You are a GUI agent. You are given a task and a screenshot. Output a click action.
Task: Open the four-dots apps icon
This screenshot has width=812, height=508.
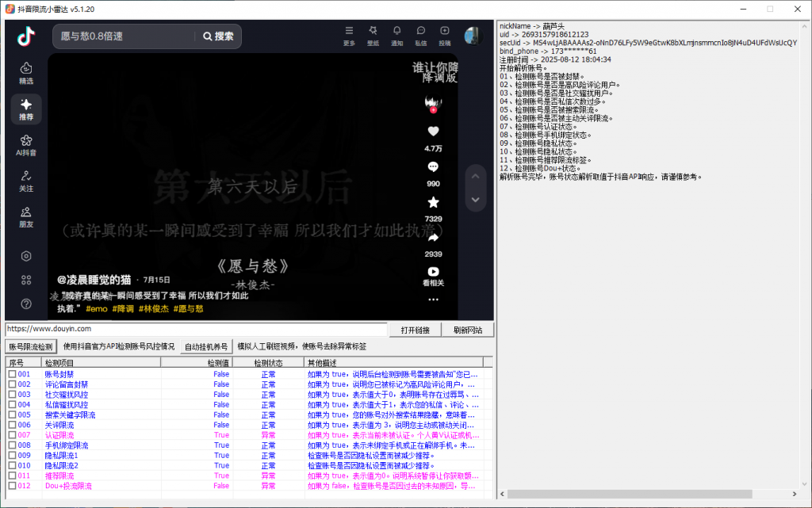pos(26,280)
